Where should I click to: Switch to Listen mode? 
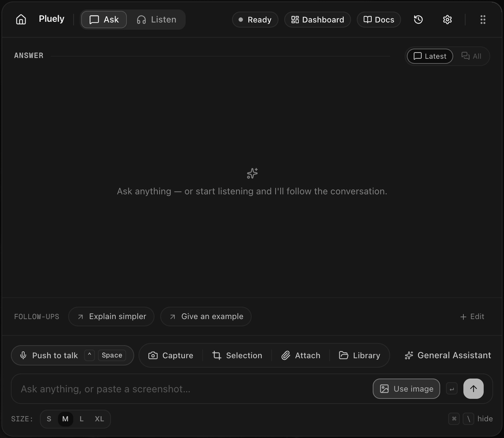(156, 19)
